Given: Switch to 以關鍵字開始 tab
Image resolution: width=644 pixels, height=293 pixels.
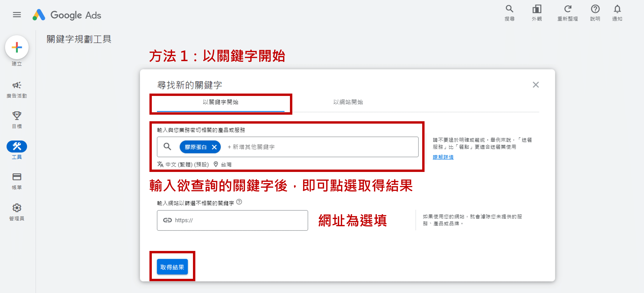Looking at the screenshot, I should tap(220, 102).
